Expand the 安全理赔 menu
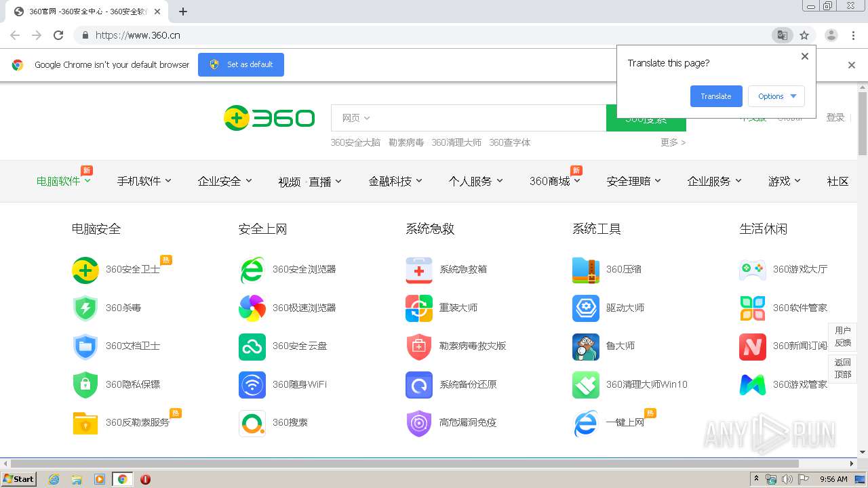The height and width of the screenshot is (488, 868). (633, 181)
